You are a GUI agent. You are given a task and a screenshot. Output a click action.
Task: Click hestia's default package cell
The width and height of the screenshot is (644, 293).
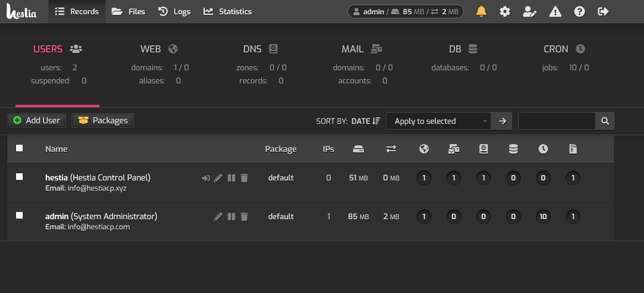coord(281,178)
